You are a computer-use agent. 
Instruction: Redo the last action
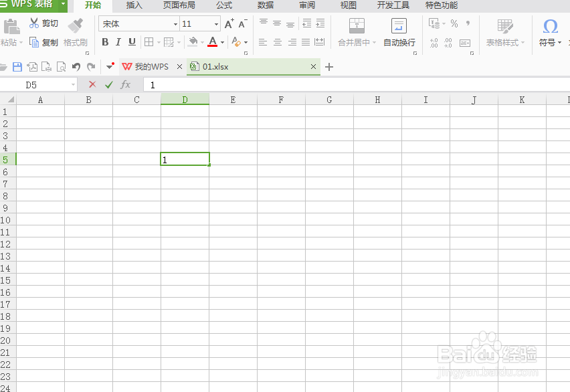click(x=91, y=67)
